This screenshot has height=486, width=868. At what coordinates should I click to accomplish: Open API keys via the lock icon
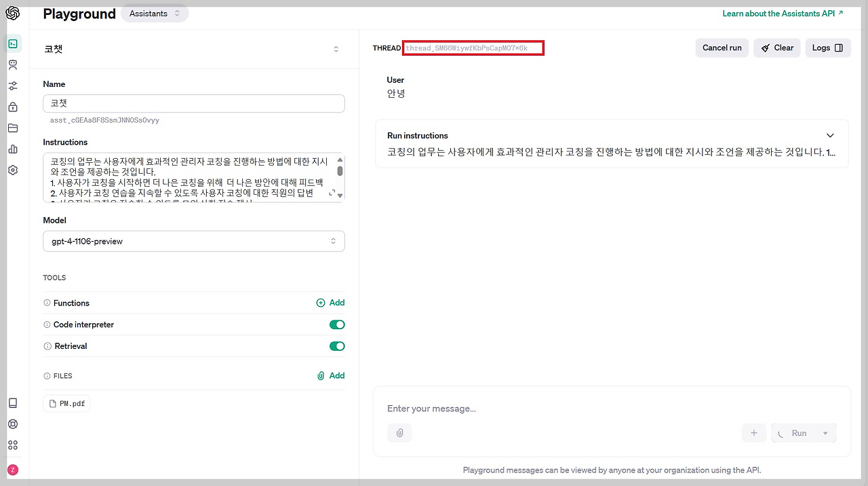click(x=12, y=107)
